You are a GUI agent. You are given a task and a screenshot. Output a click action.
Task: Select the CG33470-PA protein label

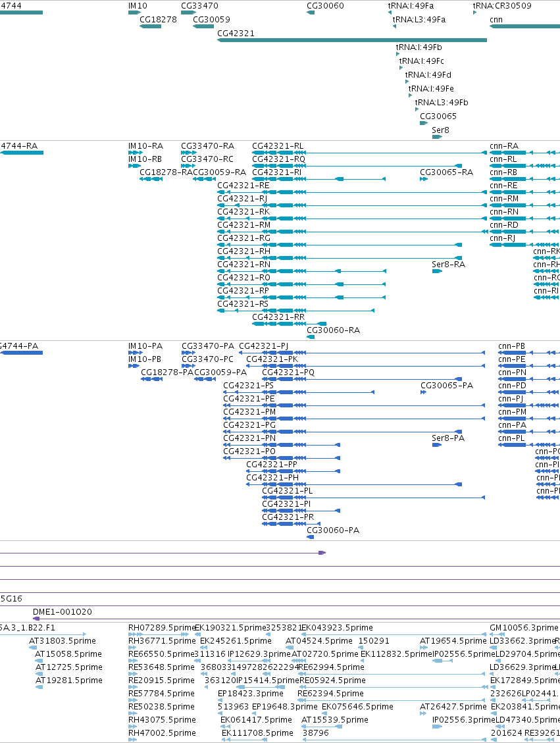tap(208, 346)
